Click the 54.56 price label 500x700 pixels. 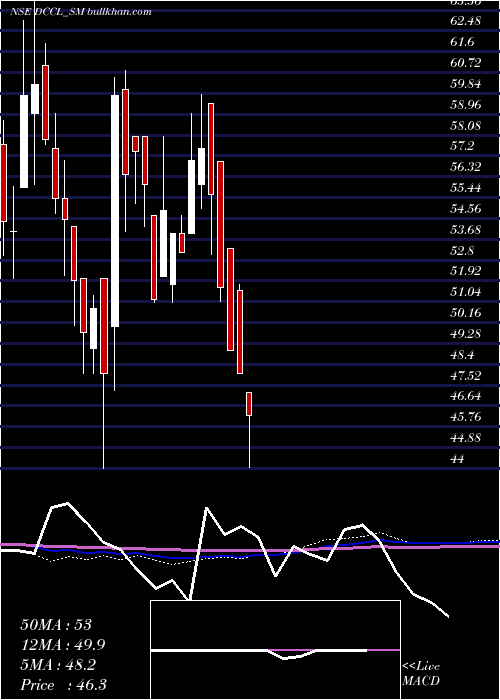[x=466, y=208]
